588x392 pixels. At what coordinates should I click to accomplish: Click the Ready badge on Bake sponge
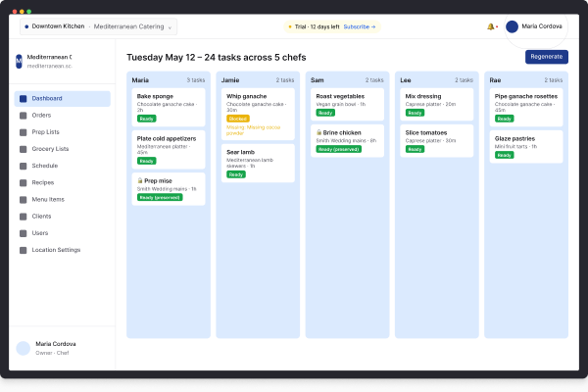point(147,119)
